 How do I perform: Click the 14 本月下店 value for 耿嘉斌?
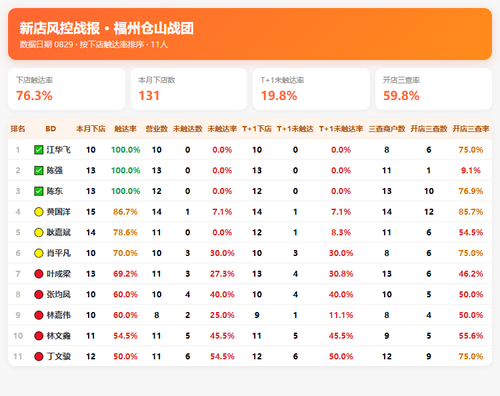click(x=91, y=232)
